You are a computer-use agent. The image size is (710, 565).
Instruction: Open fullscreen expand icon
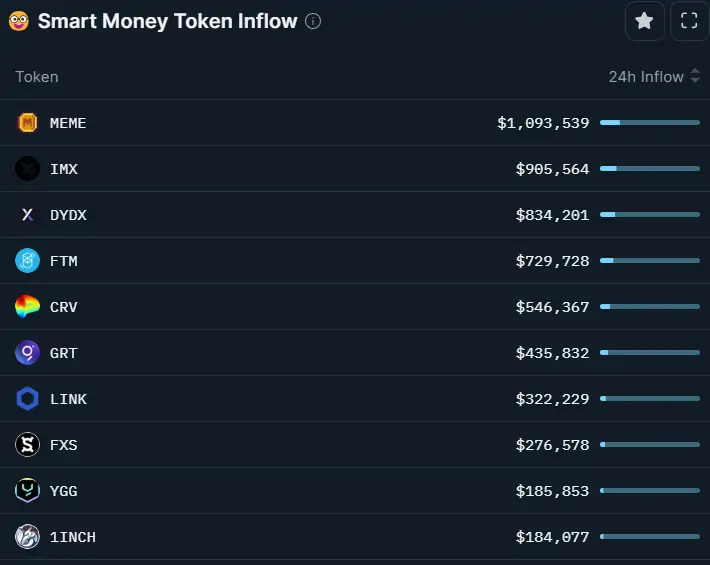coord(689,21)
